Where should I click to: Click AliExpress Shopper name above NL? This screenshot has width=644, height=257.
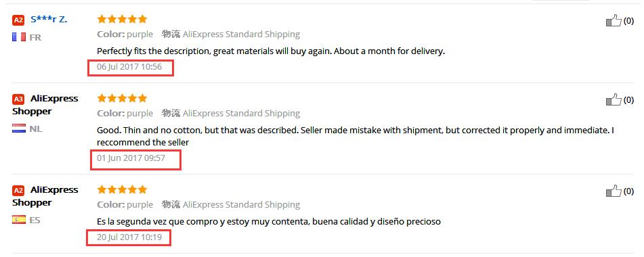(45, 105)
